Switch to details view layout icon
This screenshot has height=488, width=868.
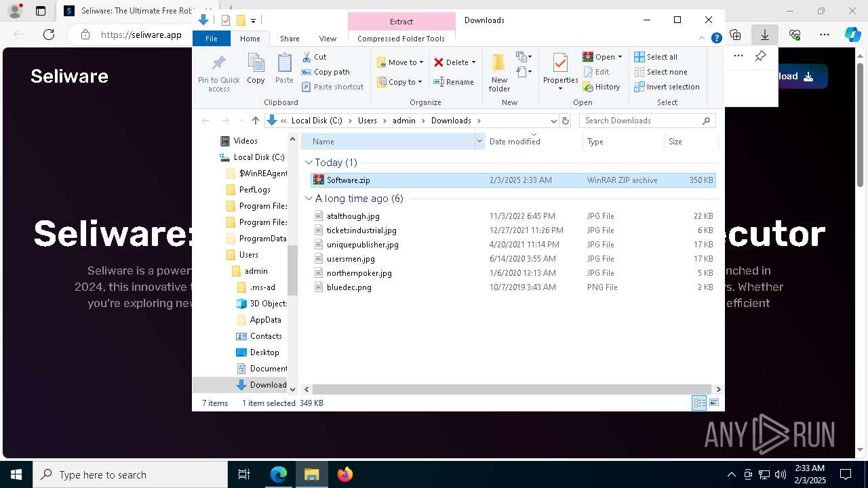point(699,403)
